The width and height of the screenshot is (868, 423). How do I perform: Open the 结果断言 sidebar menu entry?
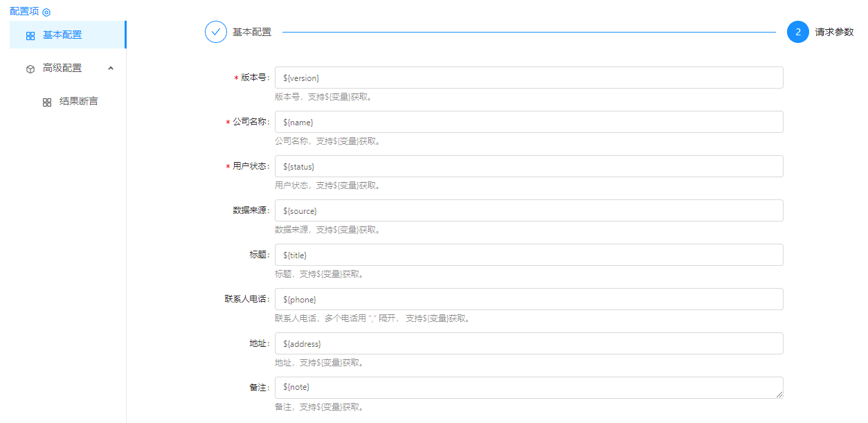78,101
